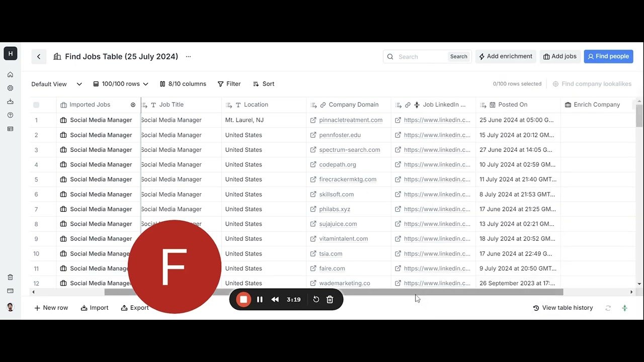Image resolution: width=644 pixels, height=362 pixels.
Task: Add a New row
Action: pyautogui.click(x=51, y=308)
